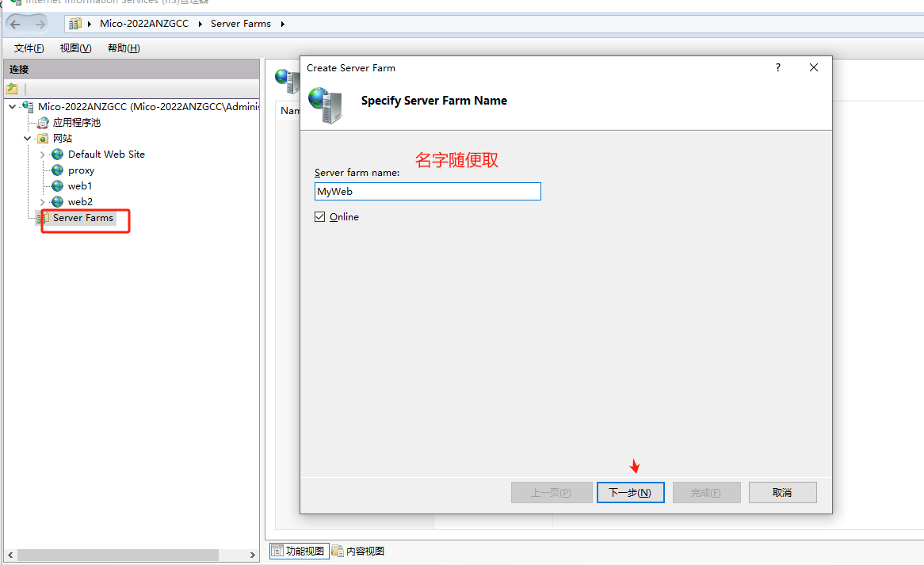Click the Server Farms page header icon
Screen dimensions: 924x565
coord(288,81)
